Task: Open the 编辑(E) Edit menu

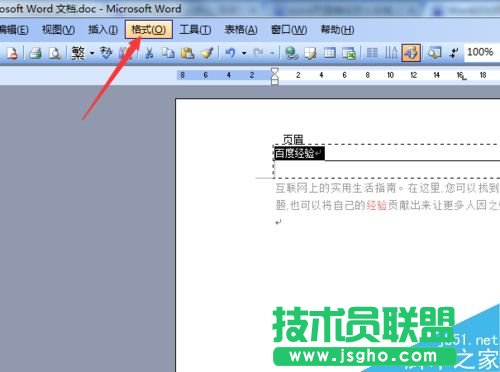Action: (14, 30)
